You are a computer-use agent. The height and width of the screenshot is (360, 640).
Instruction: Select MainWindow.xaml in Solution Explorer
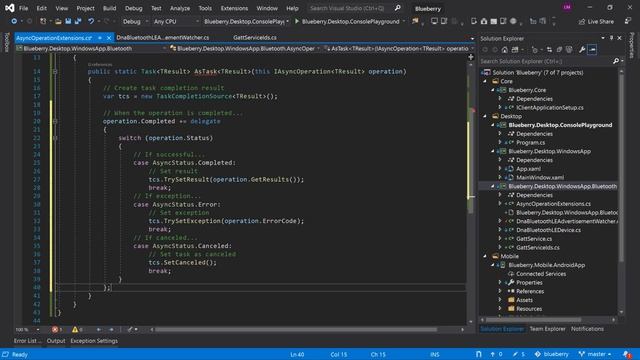click(540, 178)
